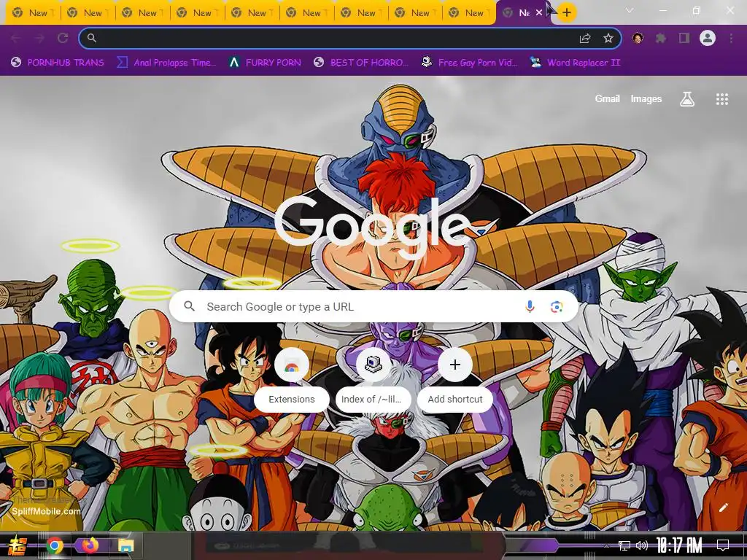Open the Windows Start menu

point(17,545)
